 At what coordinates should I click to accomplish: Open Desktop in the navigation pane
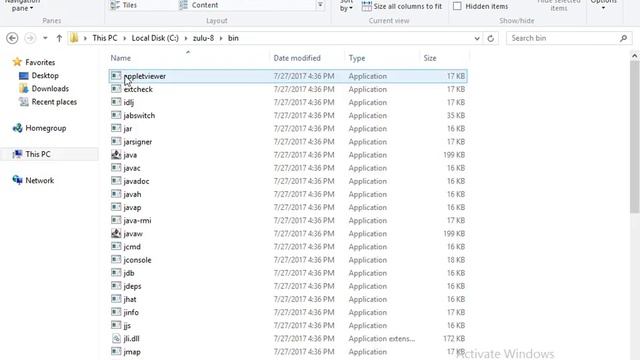[x=45, y=76]
